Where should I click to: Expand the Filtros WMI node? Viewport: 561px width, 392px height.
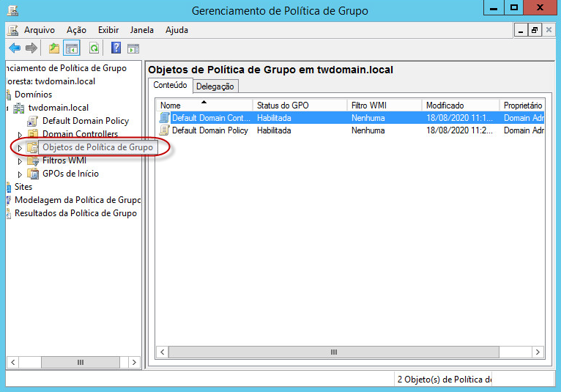pos(20,161)
